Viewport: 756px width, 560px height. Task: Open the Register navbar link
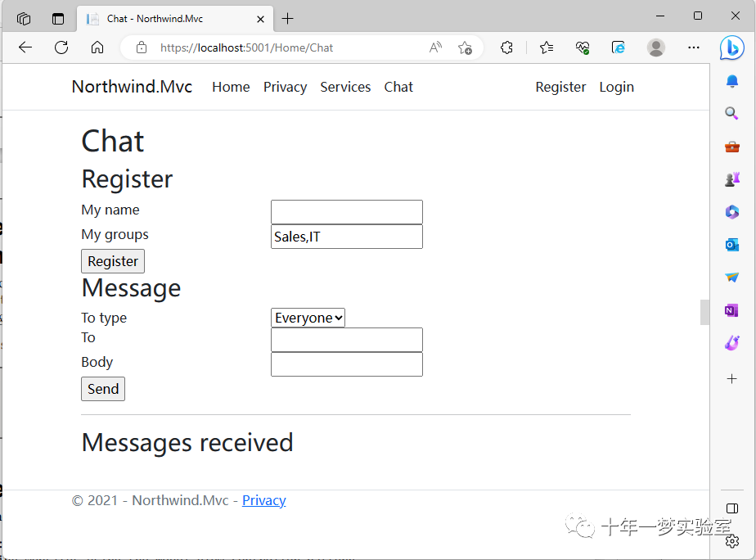click(x=560, y=87)
